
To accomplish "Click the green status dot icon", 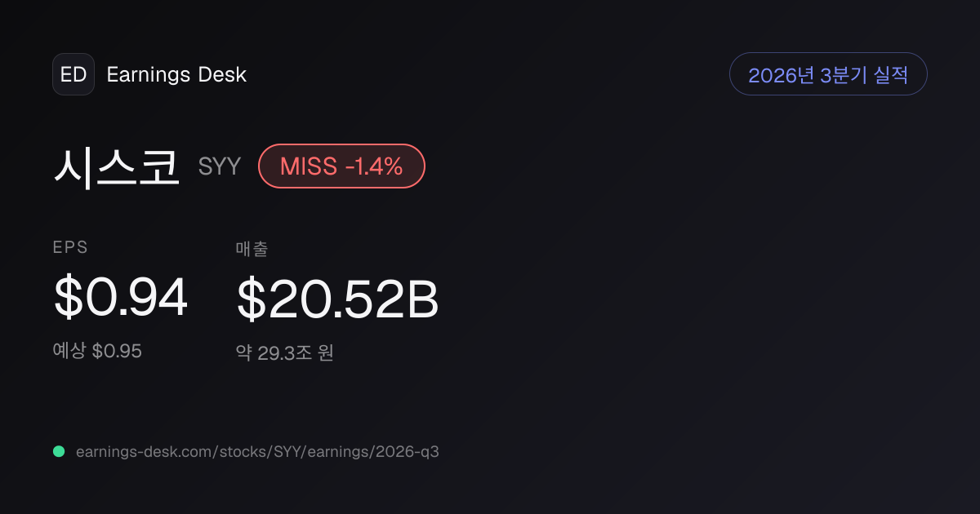I will click(59, 451).
